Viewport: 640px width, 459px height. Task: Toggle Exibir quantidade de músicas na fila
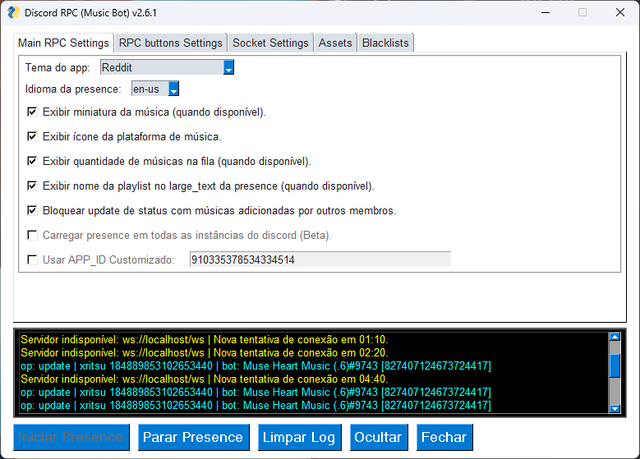pos(32,161)
